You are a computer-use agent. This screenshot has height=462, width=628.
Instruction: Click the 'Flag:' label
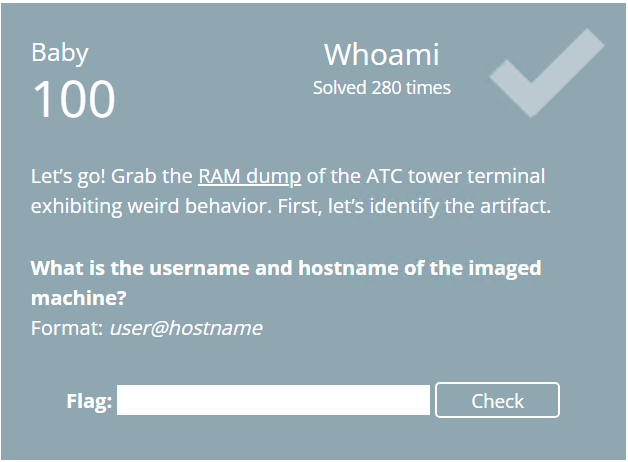point(89,401)
